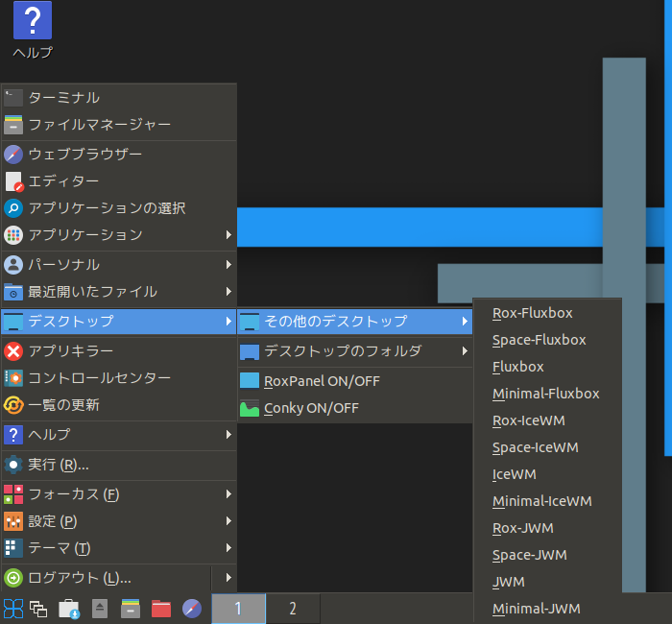
Task: Switch to Rox-Fluxbox desktop
Action: pyautogui.click(x=548, y=313)
